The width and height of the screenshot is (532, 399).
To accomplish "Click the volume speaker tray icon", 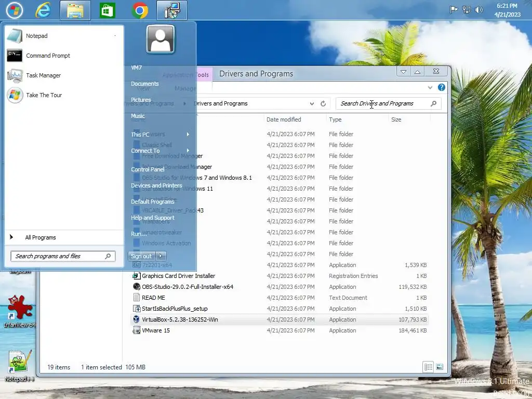I will click(478, 10).
